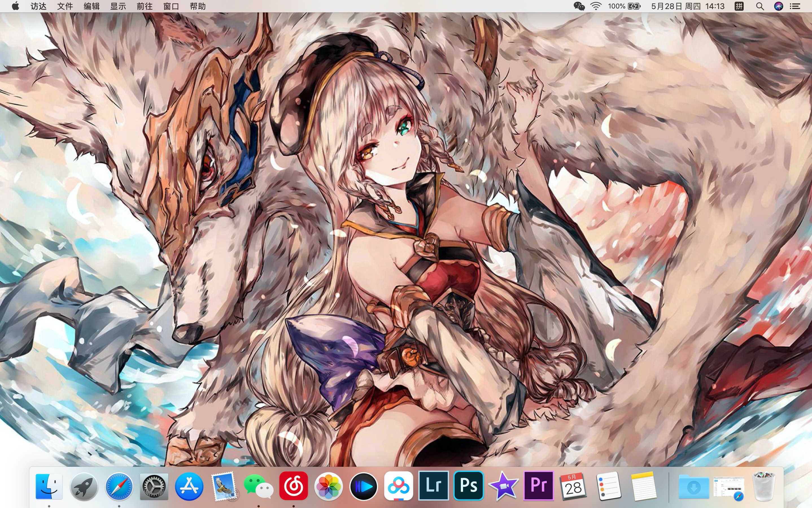Activate Siri from the menu bar
Screen dimensions: 812x508
[778, 6]
